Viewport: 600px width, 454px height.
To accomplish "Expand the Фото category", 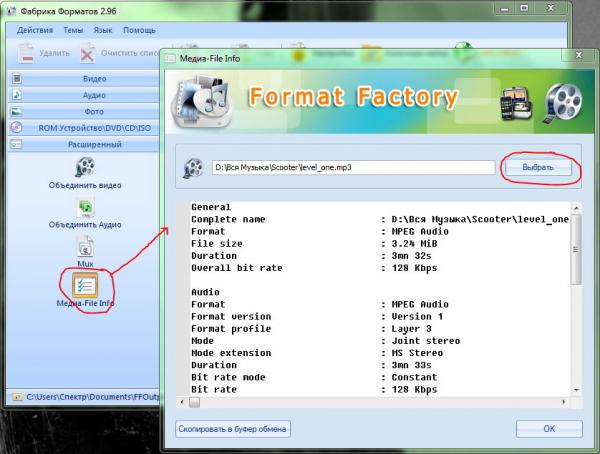I will click(83, 111).
